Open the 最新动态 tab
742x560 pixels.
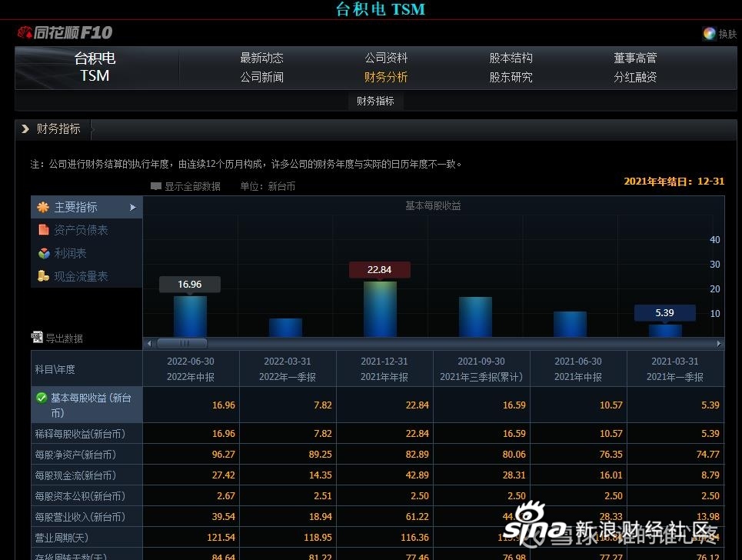(x=261, y=58)
